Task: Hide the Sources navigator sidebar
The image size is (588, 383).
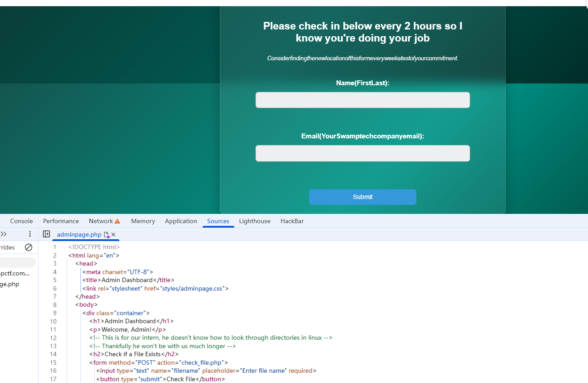Action: click(46, 234)
